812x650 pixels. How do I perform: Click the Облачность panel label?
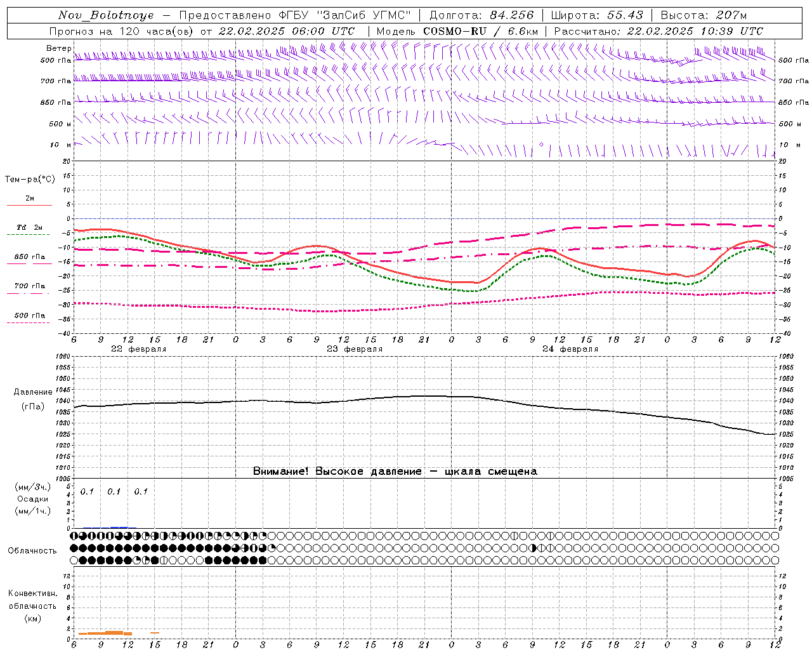tap(32, 551)
